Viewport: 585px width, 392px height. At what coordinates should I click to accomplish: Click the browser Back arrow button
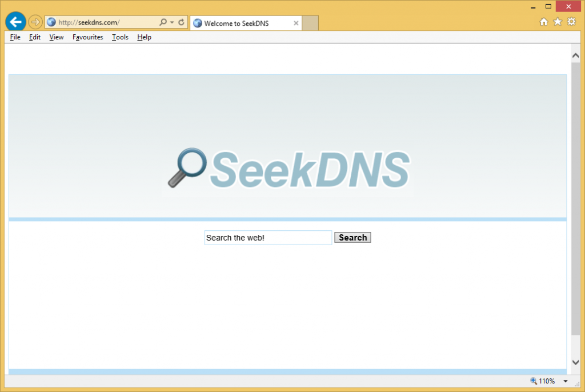click(15, 22)
